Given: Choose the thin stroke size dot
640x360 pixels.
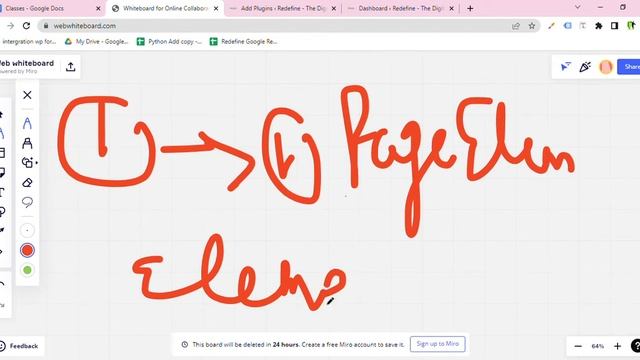Looking at the screenshot, I should [27, 230].
